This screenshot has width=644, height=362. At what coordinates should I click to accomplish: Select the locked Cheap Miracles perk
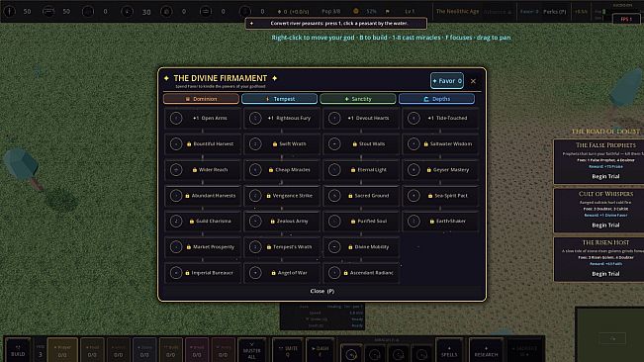tap(282, 170)
